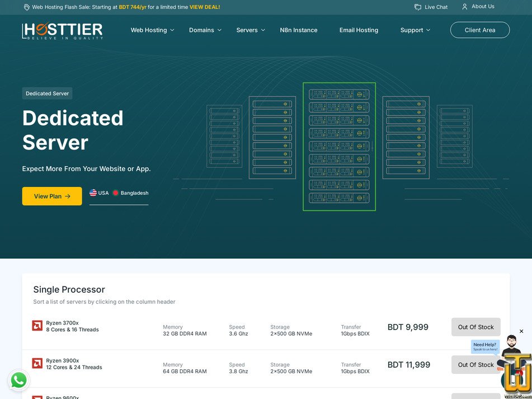
Task: Expand the Servers dropdown
Action: click(247, 30)
